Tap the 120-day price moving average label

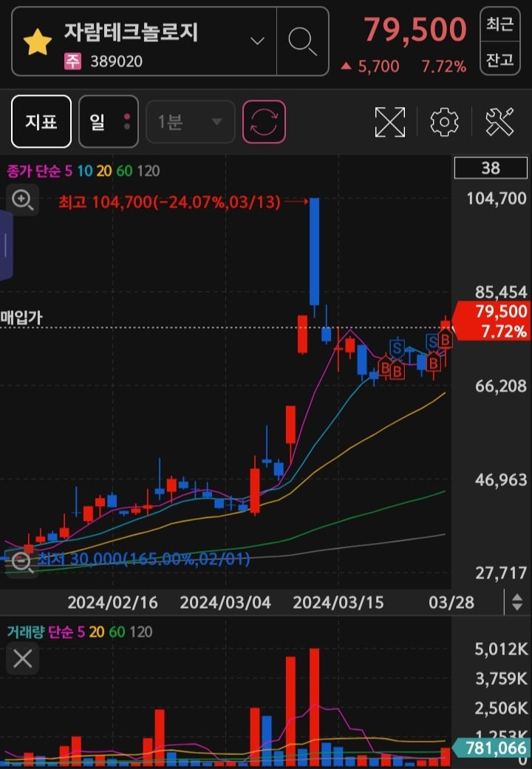pyautogui.click(x=149, y=171)
